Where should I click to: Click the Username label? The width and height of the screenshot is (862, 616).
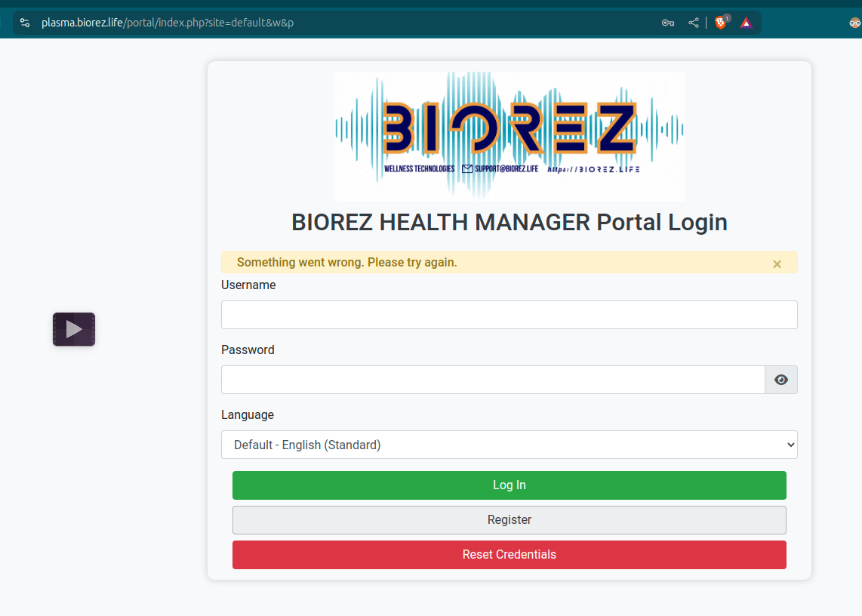pyautogui.click(x=248, y=285)
